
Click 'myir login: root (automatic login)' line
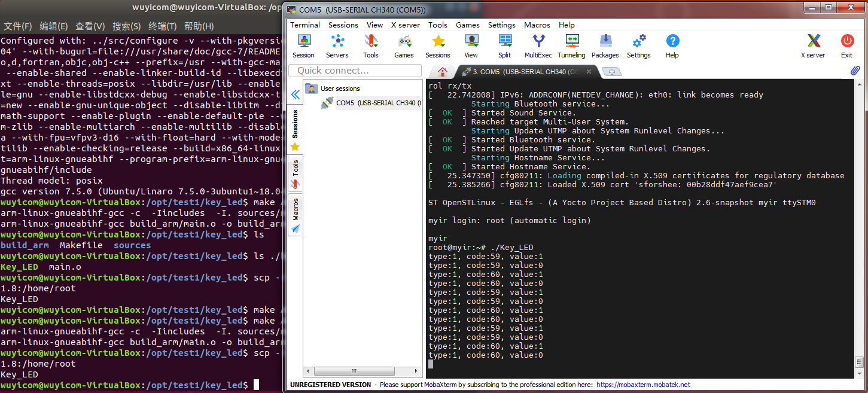point(510,221)
